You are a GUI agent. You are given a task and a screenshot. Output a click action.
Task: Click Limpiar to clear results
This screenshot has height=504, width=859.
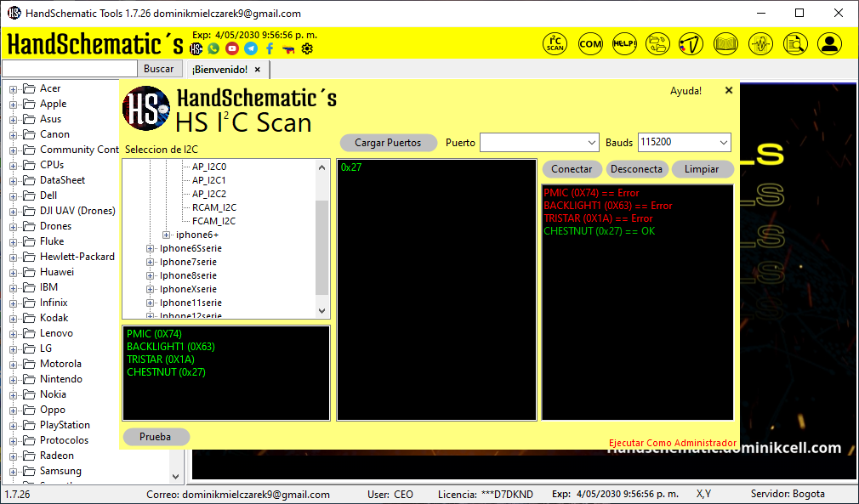click(x=702, y=169)
